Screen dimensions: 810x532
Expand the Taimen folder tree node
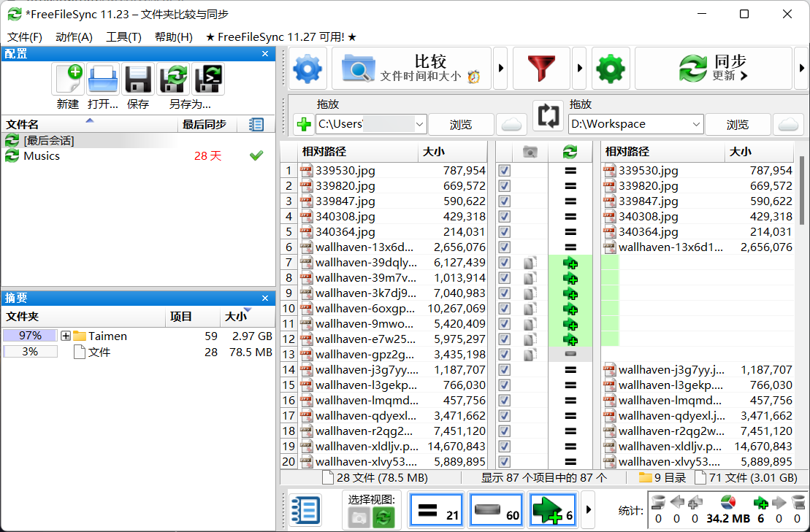pyautogui.click(x=66, y=336)
